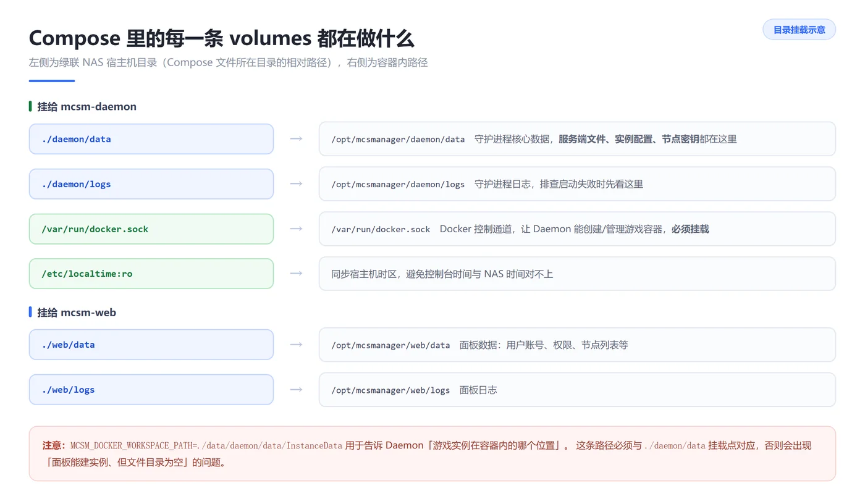Click the MCSM_DOCKER_WORKSPACE_PATH text in the note
The height and width of the screenshot is (504, 865).
206,445
